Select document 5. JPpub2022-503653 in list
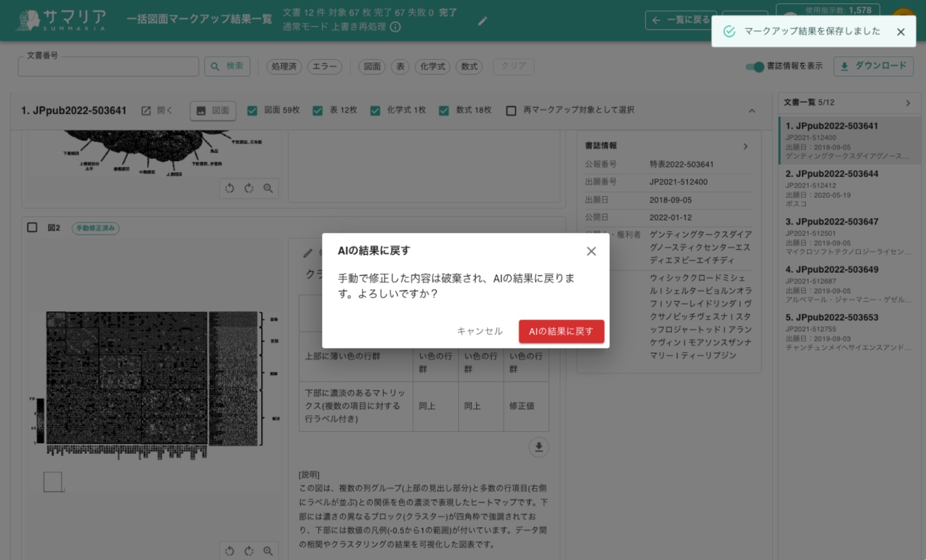Image resolution: width=926 pixels, height=560 pixels. [850, 332]
